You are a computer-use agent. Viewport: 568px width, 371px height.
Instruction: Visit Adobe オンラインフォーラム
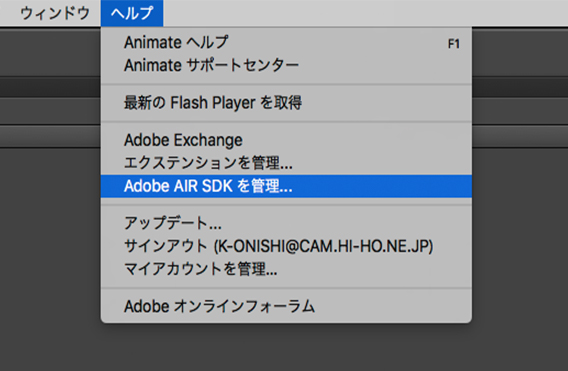(286, 307)
